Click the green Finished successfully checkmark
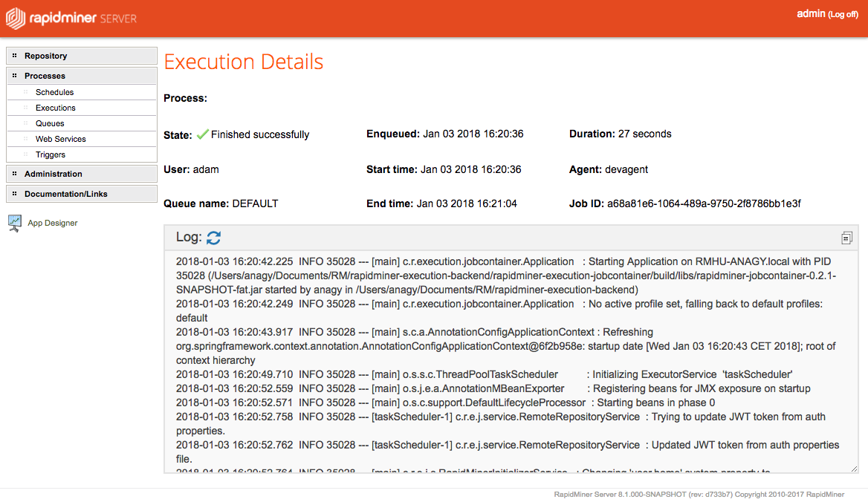The width and height of the screenshot is (868, 502). (x=203, y=134)
